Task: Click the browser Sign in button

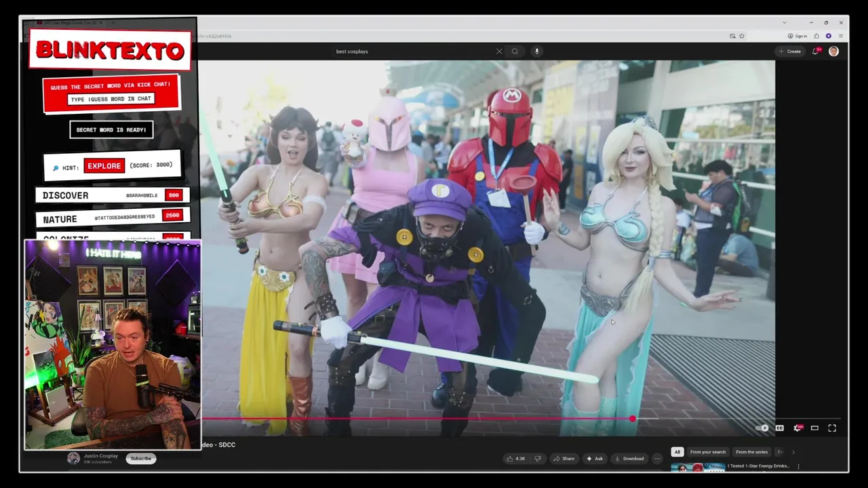Action: click(797, 36)
